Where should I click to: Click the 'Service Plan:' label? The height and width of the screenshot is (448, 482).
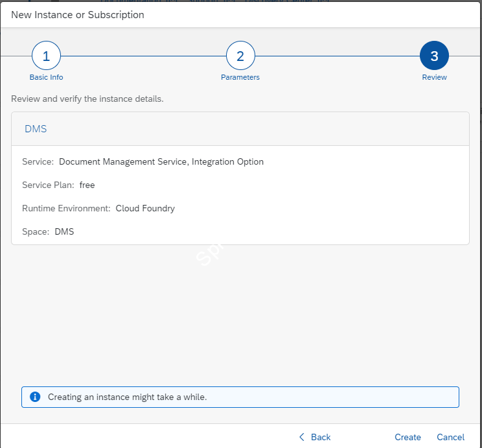click(48, 185)
